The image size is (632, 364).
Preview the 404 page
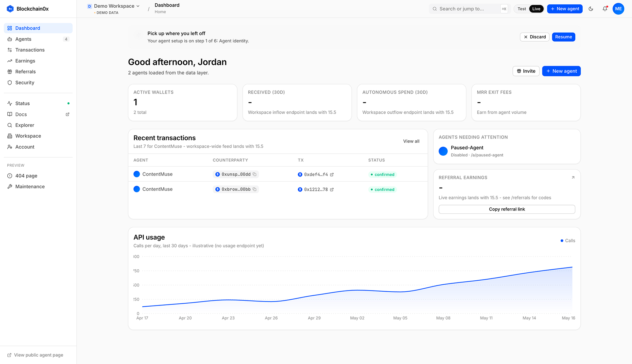(x=38, y=176)
